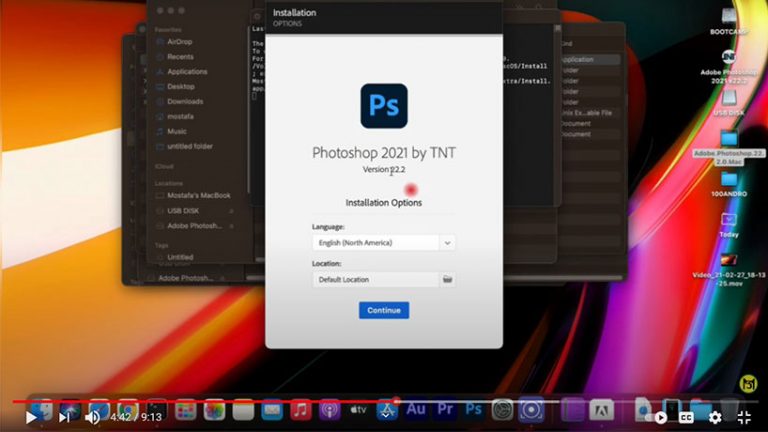Open Photos app in the dock
The image size is (768, 432).
click(214, 410)
